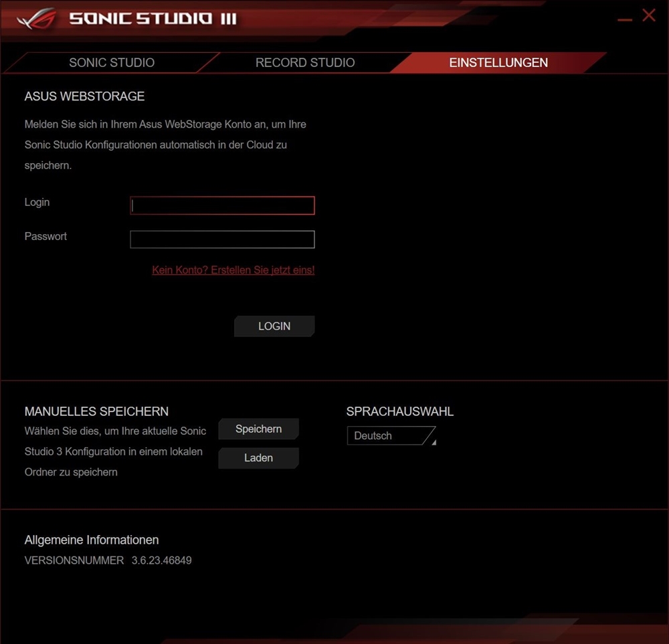Screen dimensions: 669x644
Task: Focus the Login input field
Action: (222, 205)
